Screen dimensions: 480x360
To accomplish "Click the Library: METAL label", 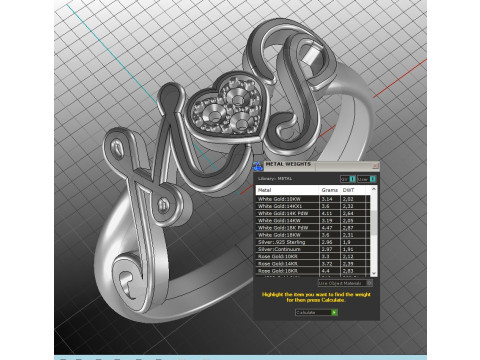I will point(275,179).
